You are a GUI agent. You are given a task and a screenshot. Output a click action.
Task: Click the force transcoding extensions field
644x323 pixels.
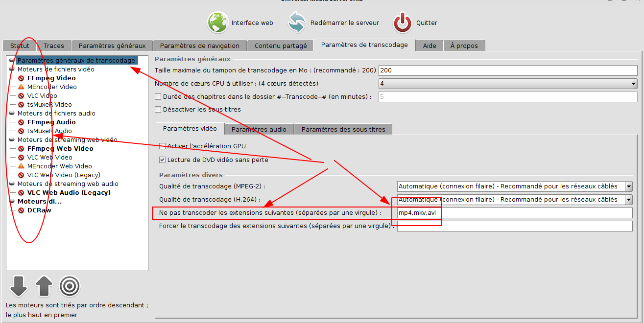click(514, 226)
